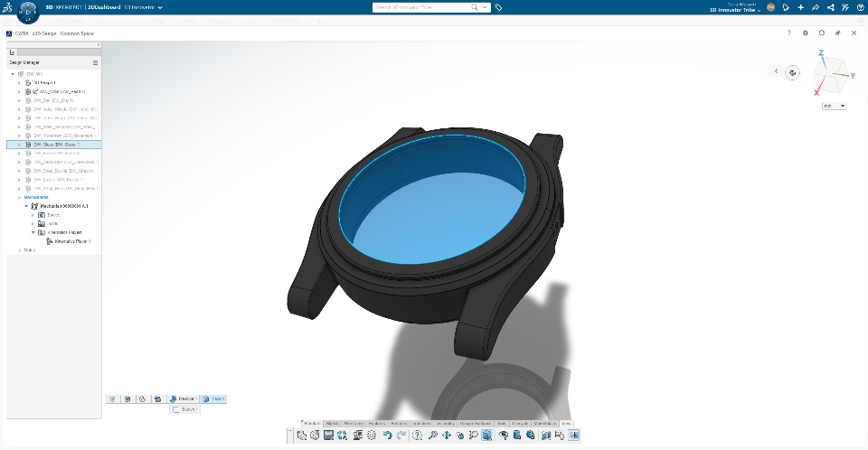Select the tree tab icon above Design Manager
Viewport: 868px width, 450px height.
(12, 52)
